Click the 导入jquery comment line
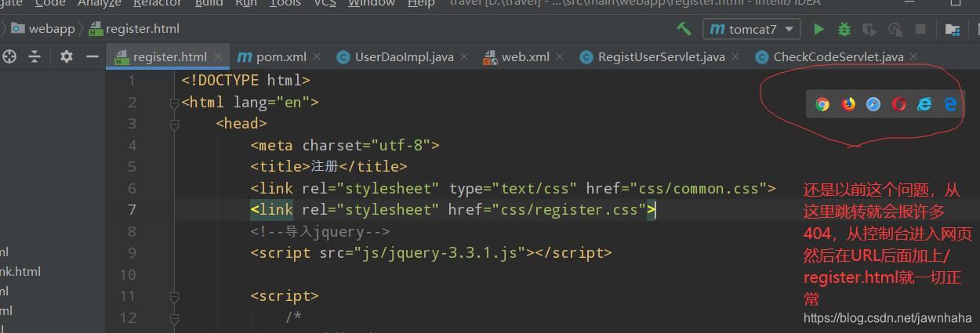This screenshot has width=980, height=333. tap(320, 231)
